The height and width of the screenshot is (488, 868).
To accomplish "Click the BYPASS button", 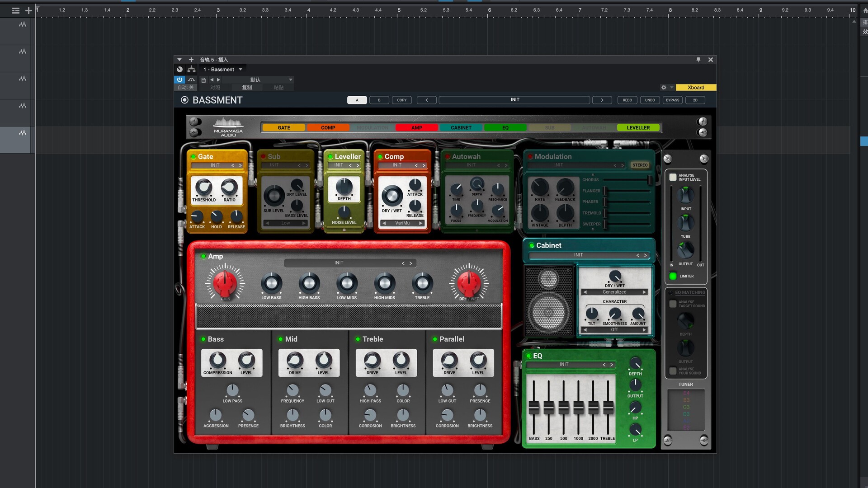I will coord(672,100).
